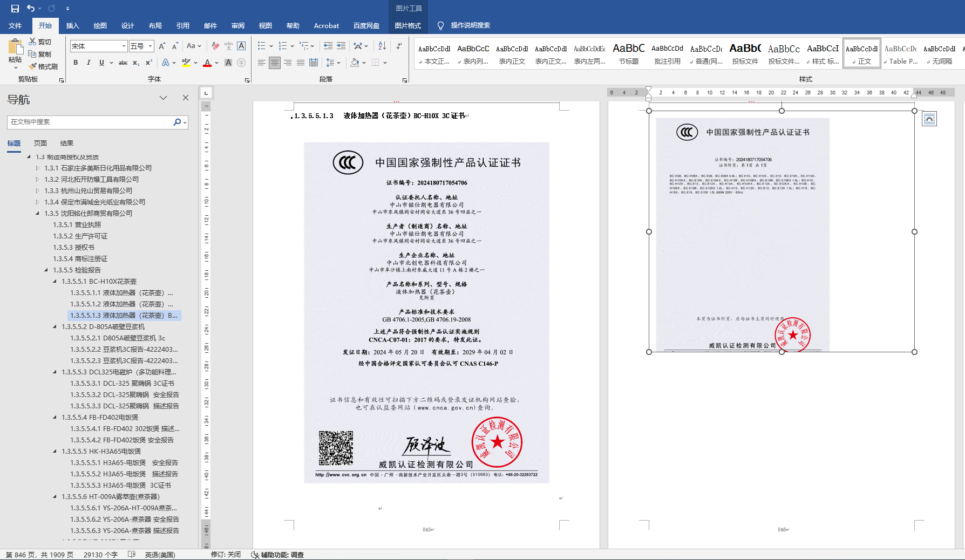
Task: Toggle subscript formatting
Action: click(136, 63)
